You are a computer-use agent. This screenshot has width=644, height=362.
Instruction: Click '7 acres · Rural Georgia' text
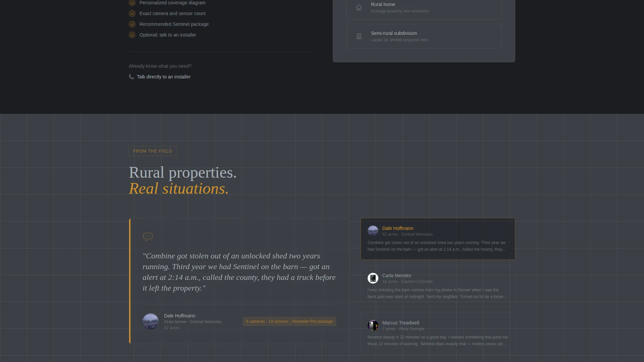(x=403, y=329)
